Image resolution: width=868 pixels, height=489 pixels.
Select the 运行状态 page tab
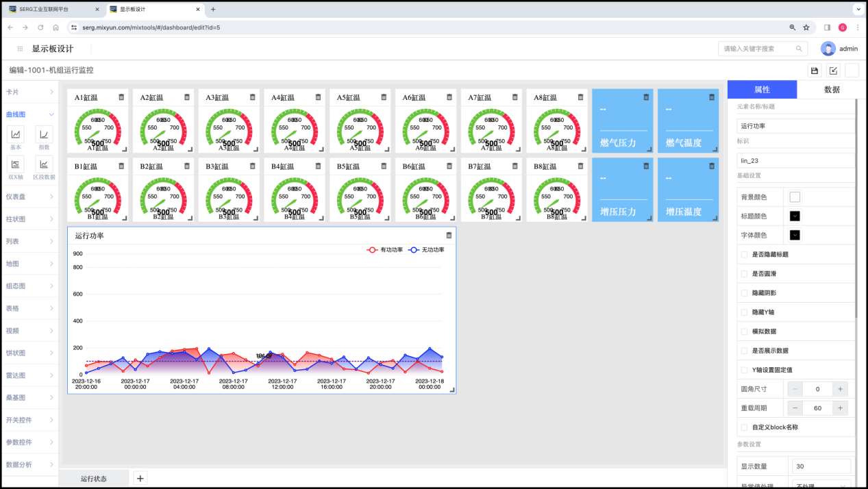(x=94, y=478)
